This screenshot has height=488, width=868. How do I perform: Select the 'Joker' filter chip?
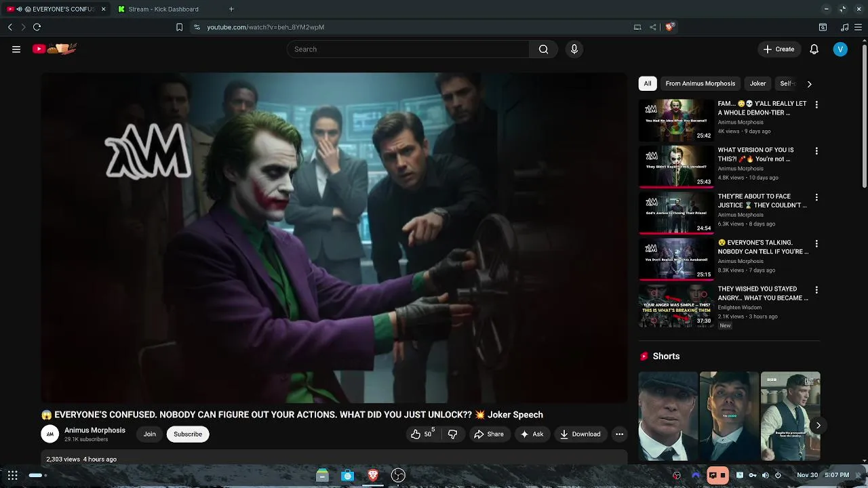757,83
